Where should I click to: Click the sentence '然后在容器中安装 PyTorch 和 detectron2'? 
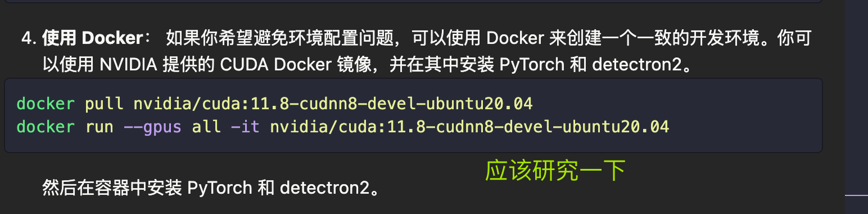[211, 187]
